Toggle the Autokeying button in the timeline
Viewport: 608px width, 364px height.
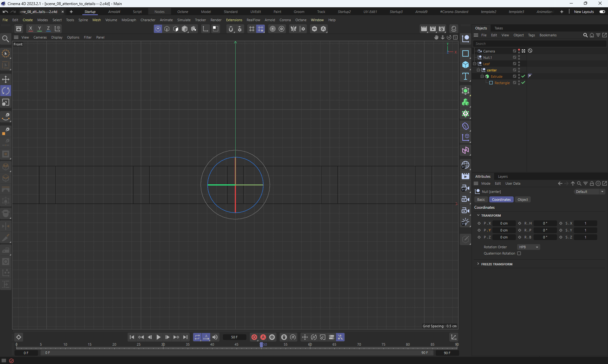[263, 337]
